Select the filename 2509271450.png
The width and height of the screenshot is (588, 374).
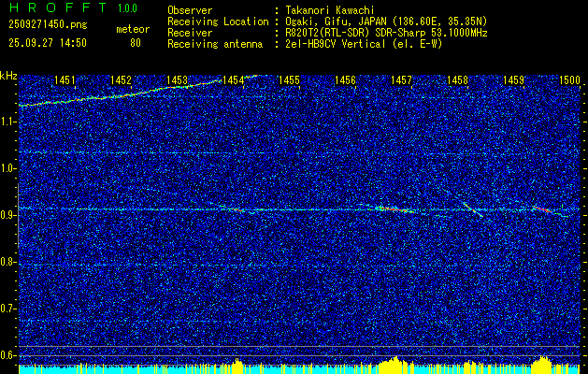48,24
